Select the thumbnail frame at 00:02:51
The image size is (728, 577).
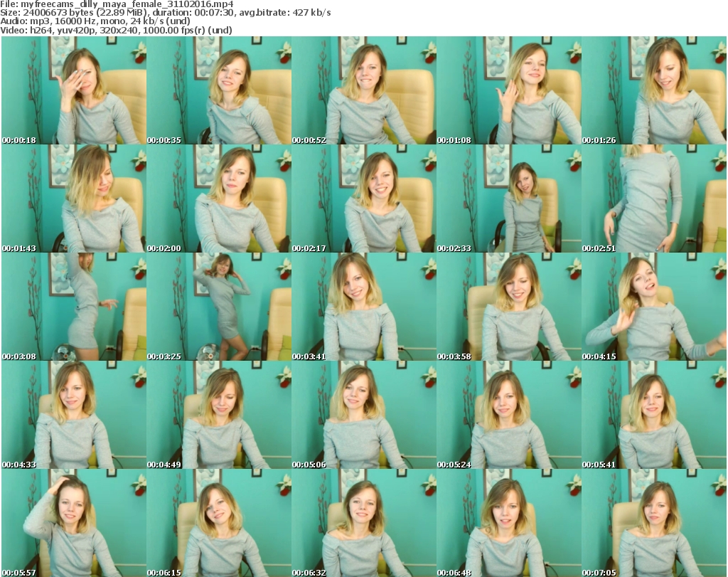coord(654,198)
